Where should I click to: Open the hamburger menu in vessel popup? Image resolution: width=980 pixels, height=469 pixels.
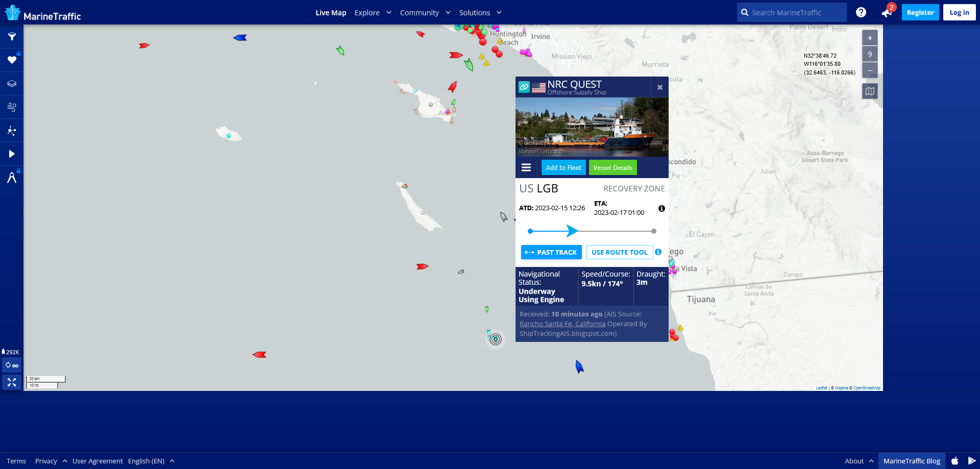[526, 167]
